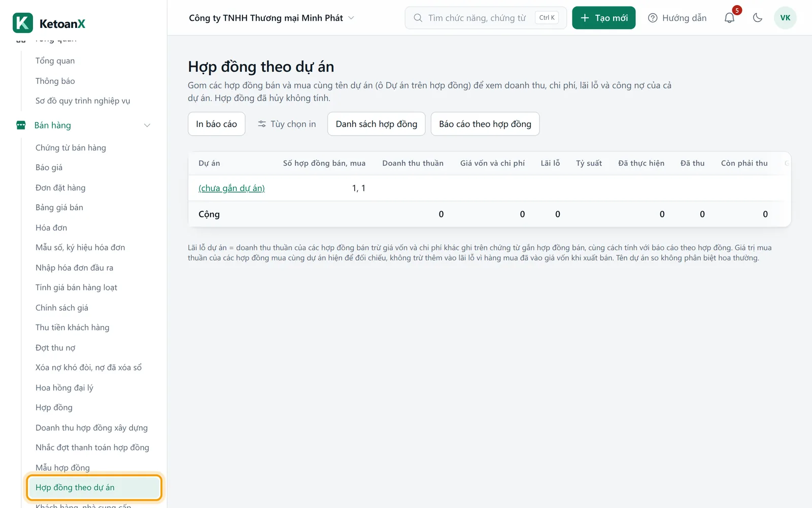812x508 pixels.
Task: Focus the Tìm chức năng search field
Action: 486,18
